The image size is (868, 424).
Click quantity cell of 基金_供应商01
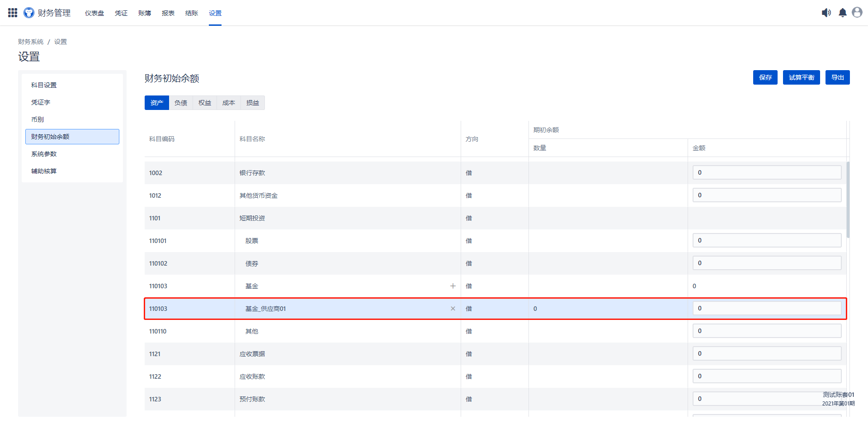[608, 309]
